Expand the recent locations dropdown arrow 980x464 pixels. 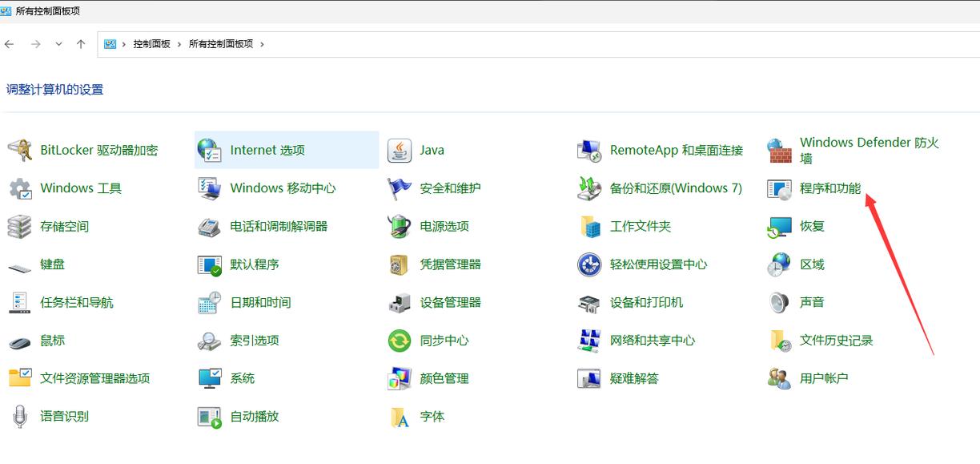tap(58, 44)
